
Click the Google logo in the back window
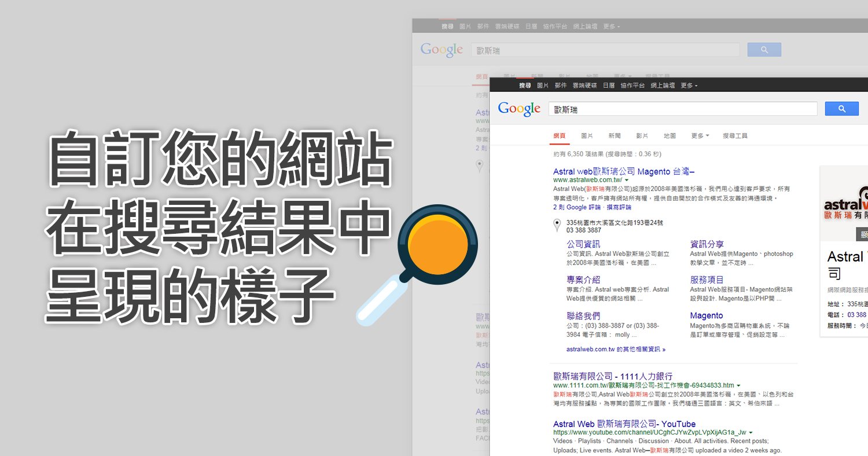[x=442, y=50]
